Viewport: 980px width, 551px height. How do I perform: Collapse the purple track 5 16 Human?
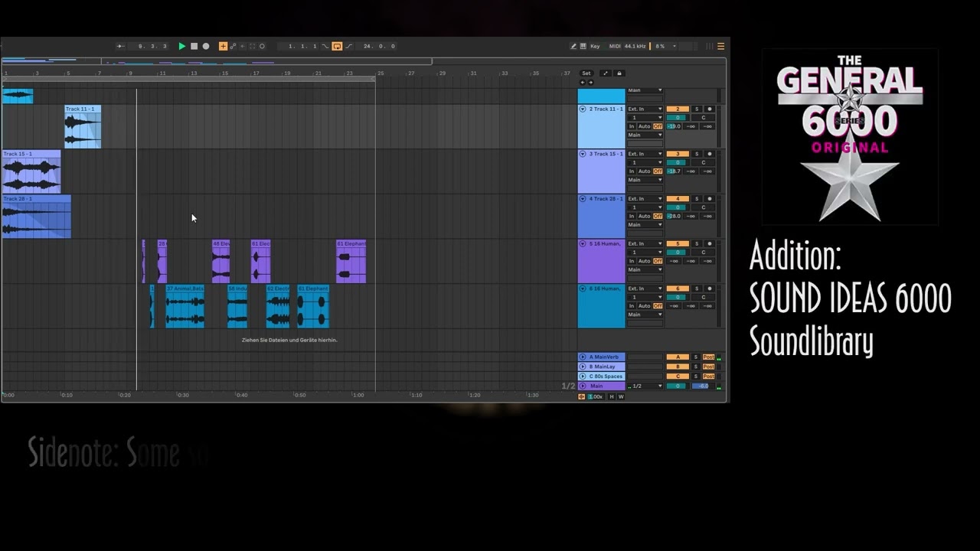583,243
